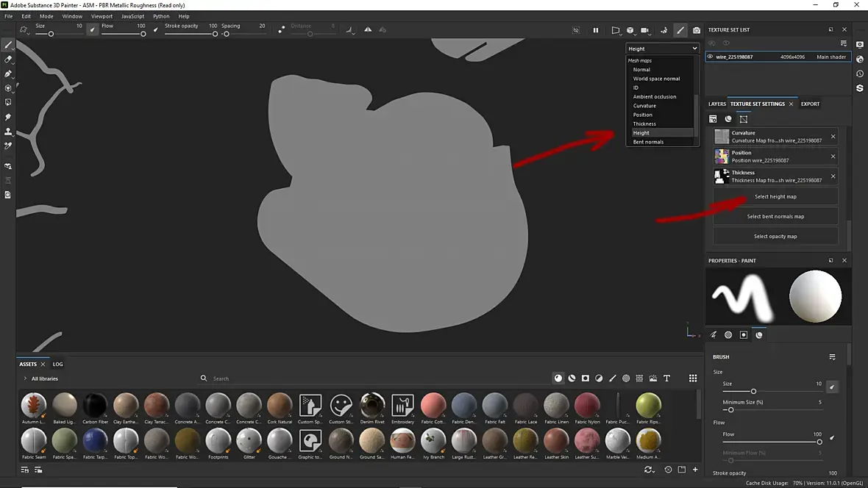Viewport: 868px width, 488px height.
Task: Open symmetry/alignment dropdown before mirror icon
Action: click(349, 30)
